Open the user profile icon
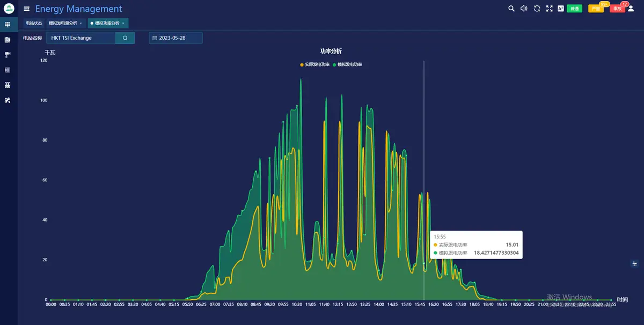The width and height of the screenshot is (644, 325). [631, 9]
